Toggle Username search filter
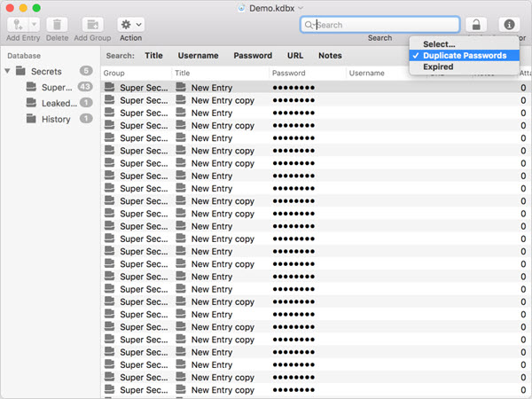The height and width of the screenshot is (399, 532). click(x=198, y=56)
